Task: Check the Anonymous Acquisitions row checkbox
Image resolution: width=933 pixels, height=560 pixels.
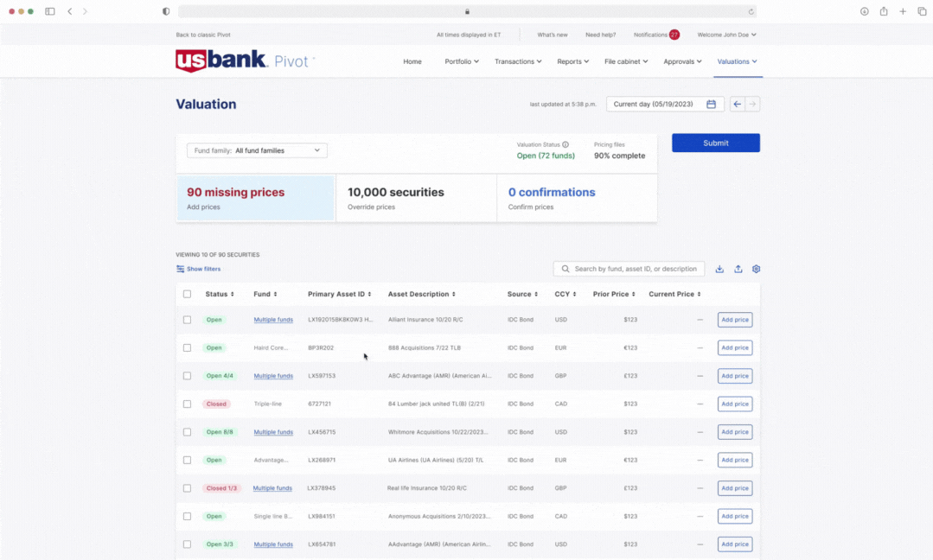Action: (x=187, y=516)
